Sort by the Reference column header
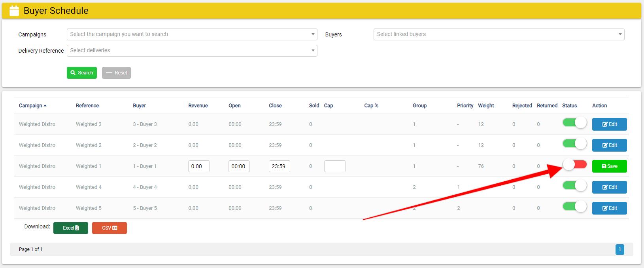 87,106
